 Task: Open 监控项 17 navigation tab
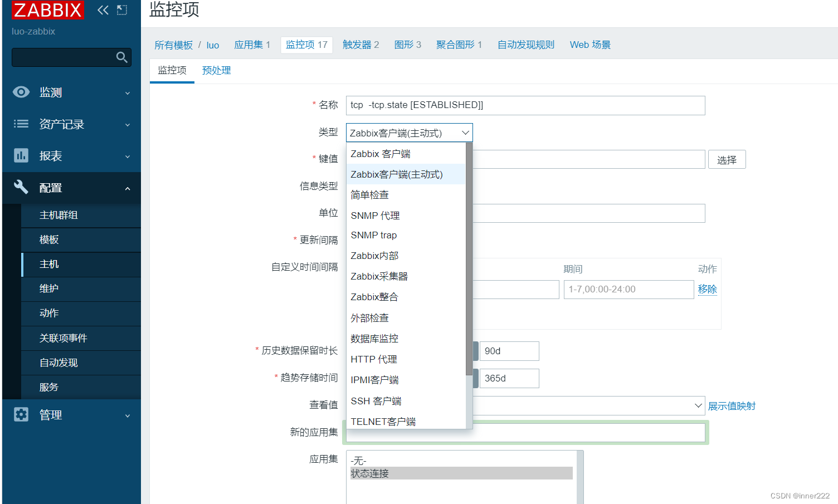point(306,45)
